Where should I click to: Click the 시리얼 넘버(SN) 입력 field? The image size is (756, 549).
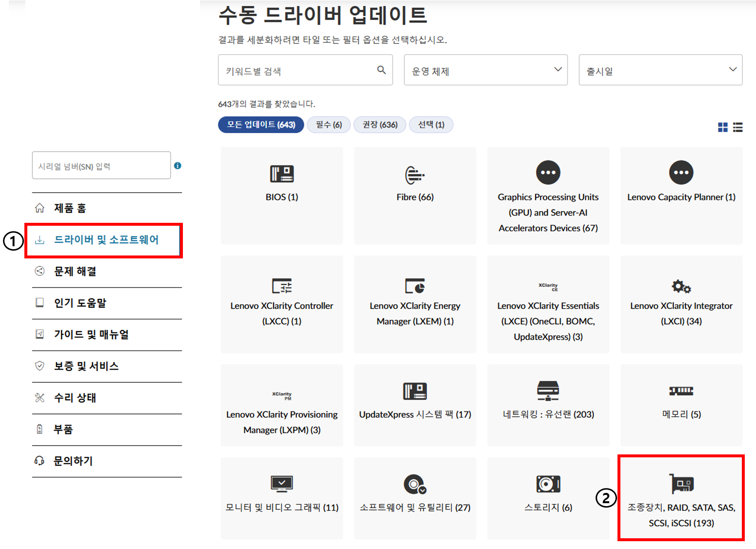coord(101,165)
